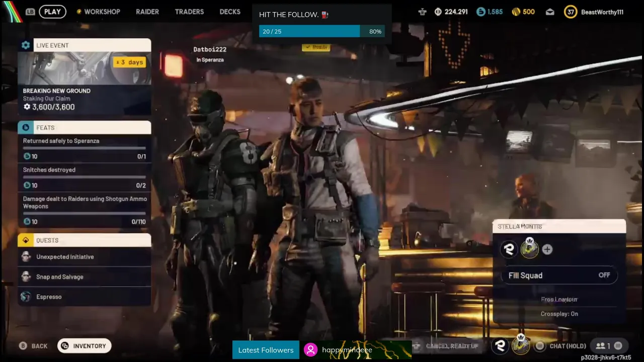Click the Snap and Salvage quest giver icon
The width and height of the screenshot is (644, 362).
point(26,277)
